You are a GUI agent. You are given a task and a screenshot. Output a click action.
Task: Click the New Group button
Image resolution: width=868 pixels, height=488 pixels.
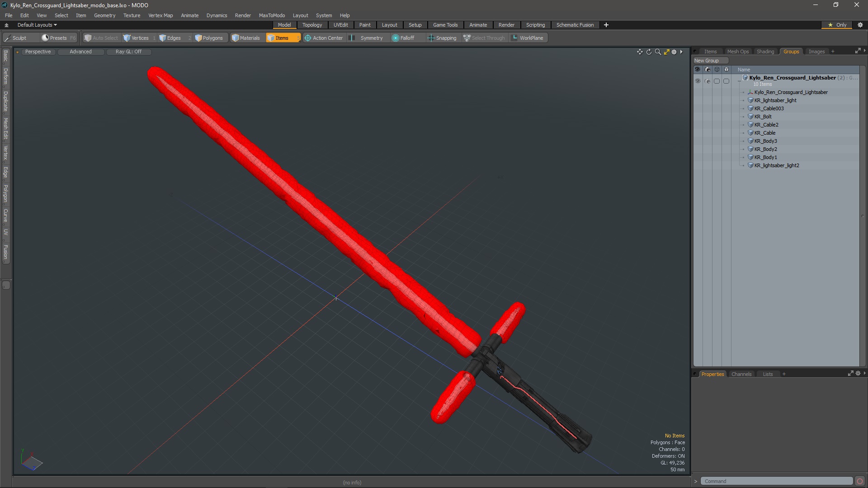coord(710,61)
